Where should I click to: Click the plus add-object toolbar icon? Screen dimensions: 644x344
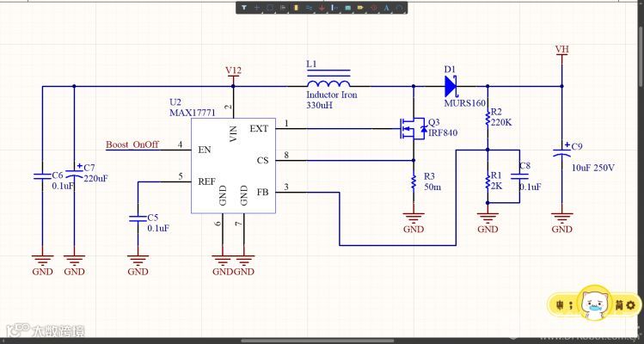pyautogui.click(x=257, y=8)
